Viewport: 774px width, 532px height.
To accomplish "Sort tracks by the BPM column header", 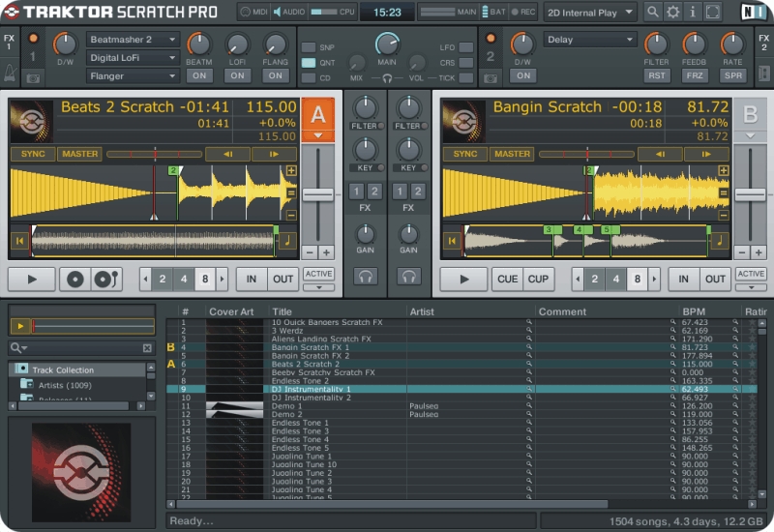I will 694,311.
